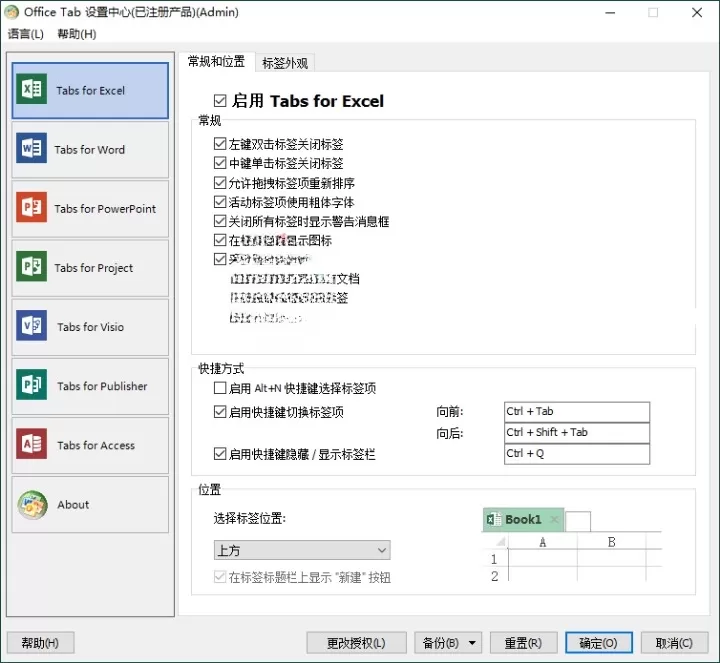The height and width of the screenshot is (663, 720).
Task: Click the 确定(O) button
Action: pyautogui.click(x=599, y=643)
